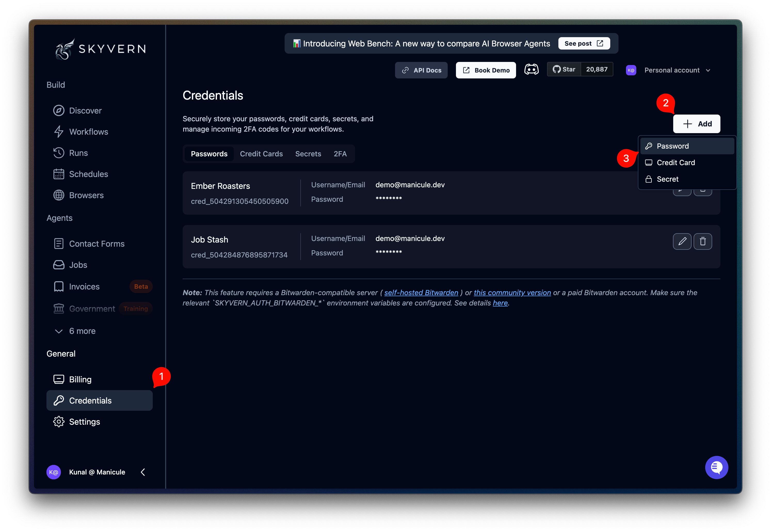This screenshot has height=532, width=771.
Task: Open the Billing page
Action: [99, 379]
